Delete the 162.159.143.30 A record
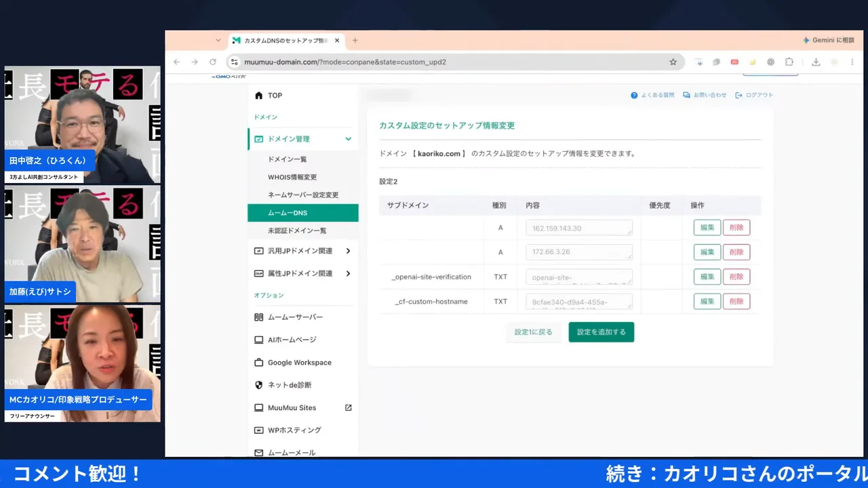The width and height of the screenshot is (868, 488). (736, 228)
